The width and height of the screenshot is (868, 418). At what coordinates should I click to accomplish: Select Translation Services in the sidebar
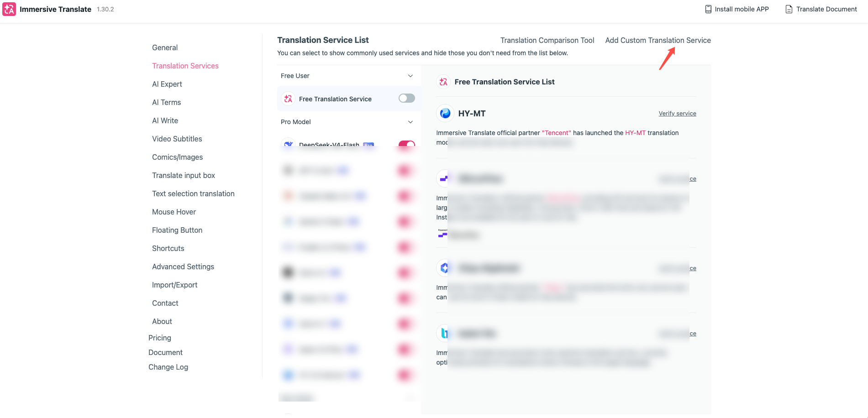coord(185,66)
